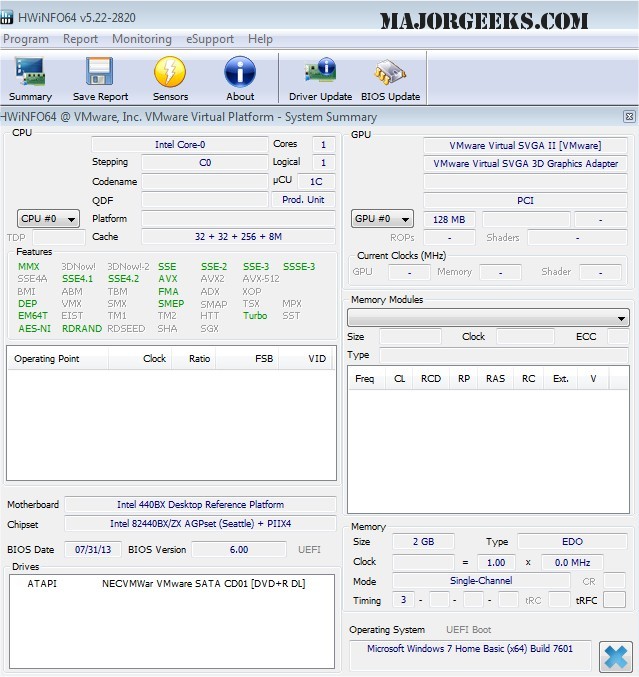Click the RCD column header
Viewport: 639px width, 677px height.
click(x=431, y=379)
